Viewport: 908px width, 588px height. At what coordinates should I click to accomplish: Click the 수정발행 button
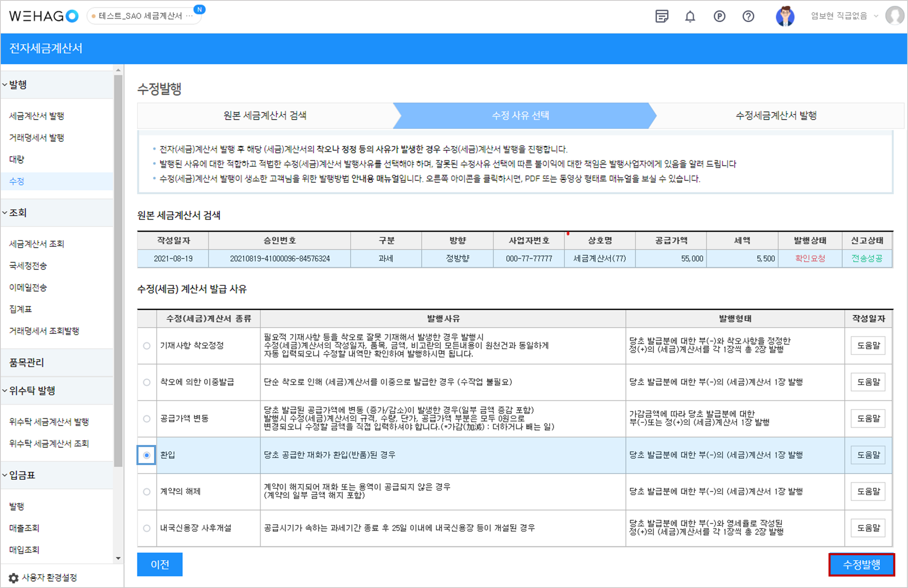pyautogui.click(x=861, y=565)
